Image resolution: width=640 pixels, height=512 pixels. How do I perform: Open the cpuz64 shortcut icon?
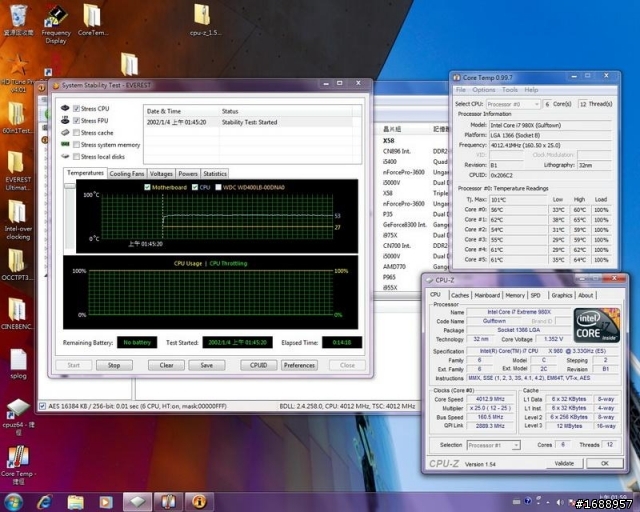[x=18, y=416]
